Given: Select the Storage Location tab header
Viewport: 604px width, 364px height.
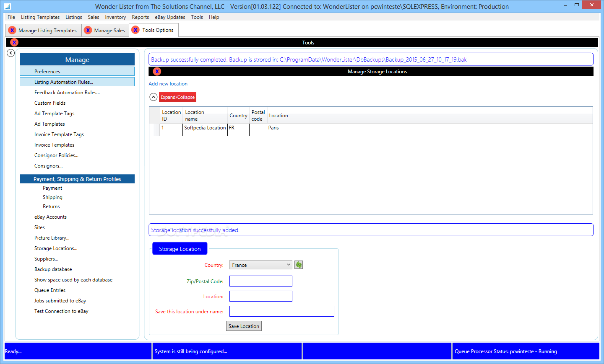Looking at the screenshot, I should point(180,249).
